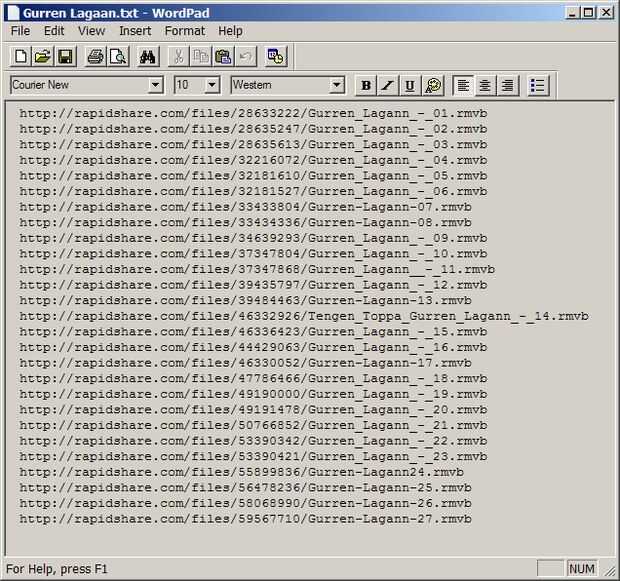Click the Gurren-Lagann-08.rmvb line
Image resolution: width=620 pixels, height=581 pixels.
click(245, 223)
